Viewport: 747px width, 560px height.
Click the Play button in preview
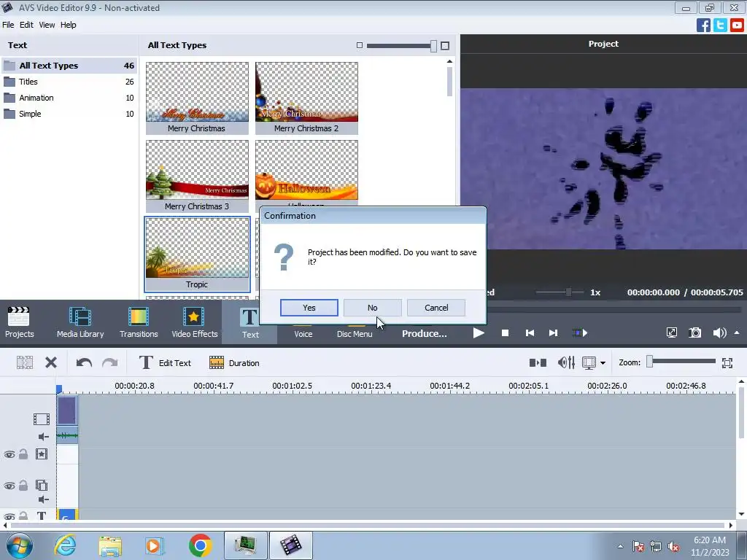click(x=479, y=332)
